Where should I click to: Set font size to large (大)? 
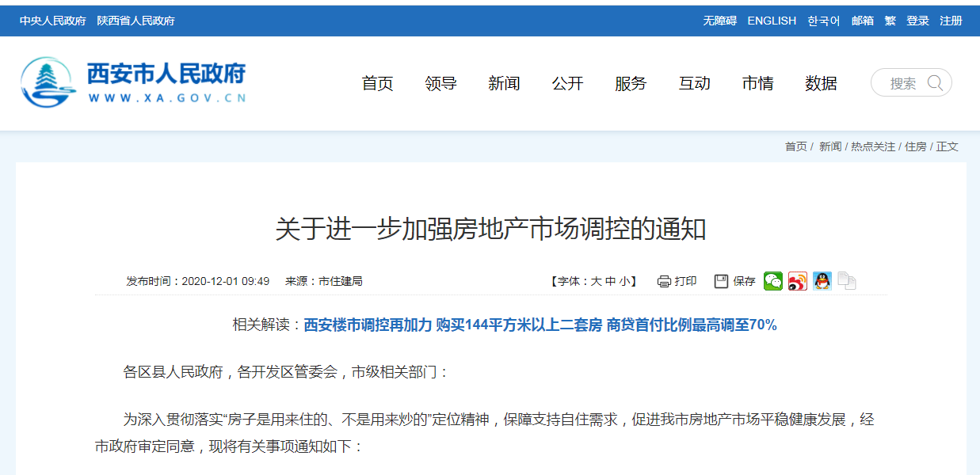[596, 281]
